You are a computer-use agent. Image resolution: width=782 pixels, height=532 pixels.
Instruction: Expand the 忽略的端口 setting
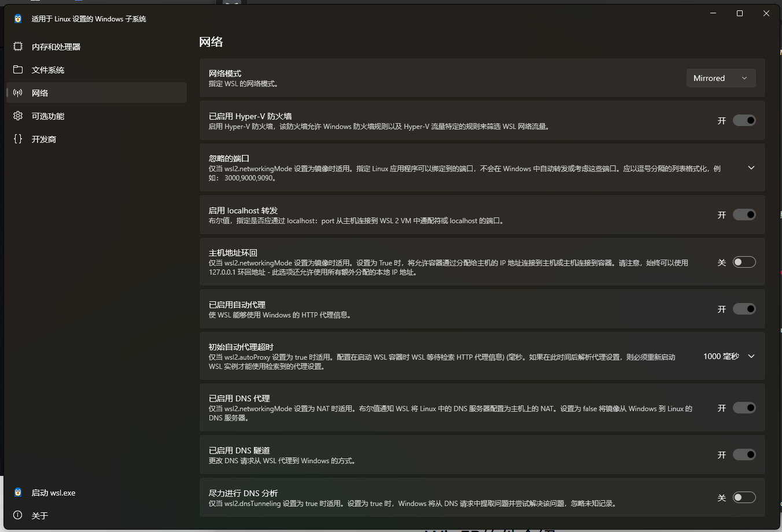751,168
